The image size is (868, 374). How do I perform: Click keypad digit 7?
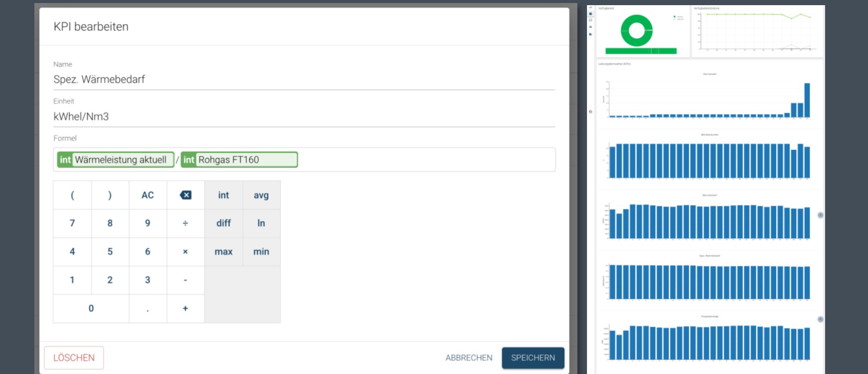click(72, 223)
